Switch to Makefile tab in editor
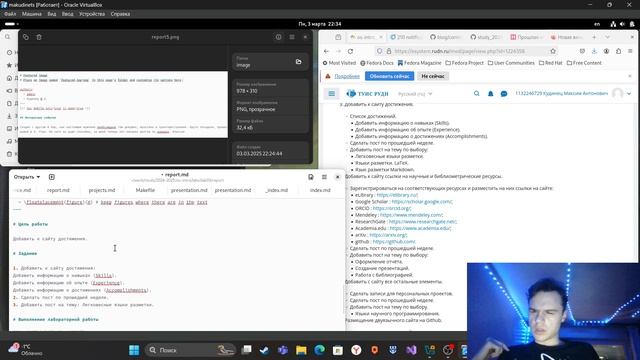 (145, 190)
